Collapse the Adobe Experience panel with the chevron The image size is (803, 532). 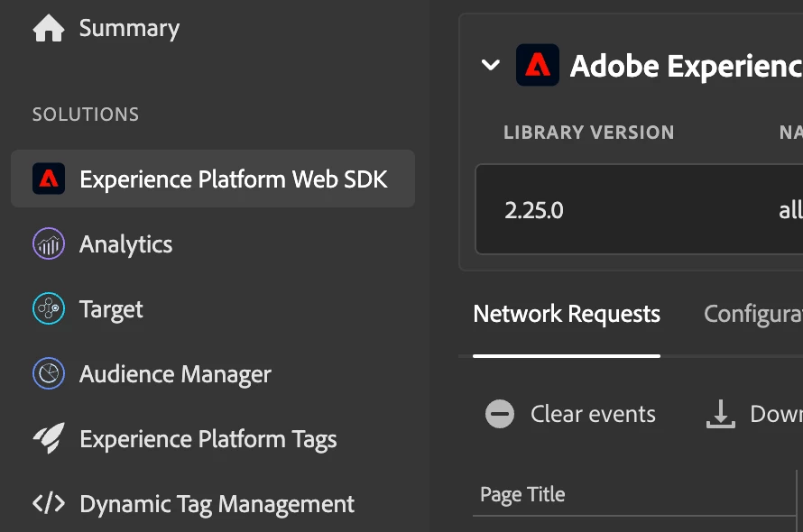click(x=491, y=65)
